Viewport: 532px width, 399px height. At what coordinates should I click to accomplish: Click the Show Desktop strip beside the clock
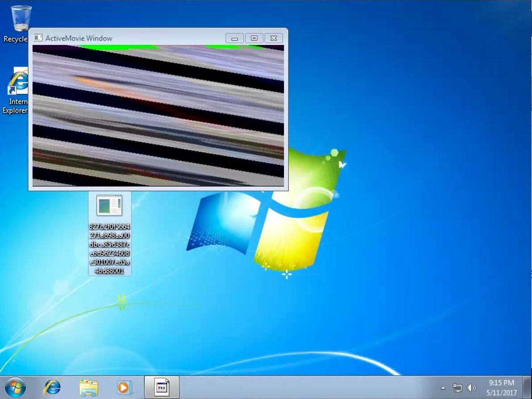click(x=528, y=387)
